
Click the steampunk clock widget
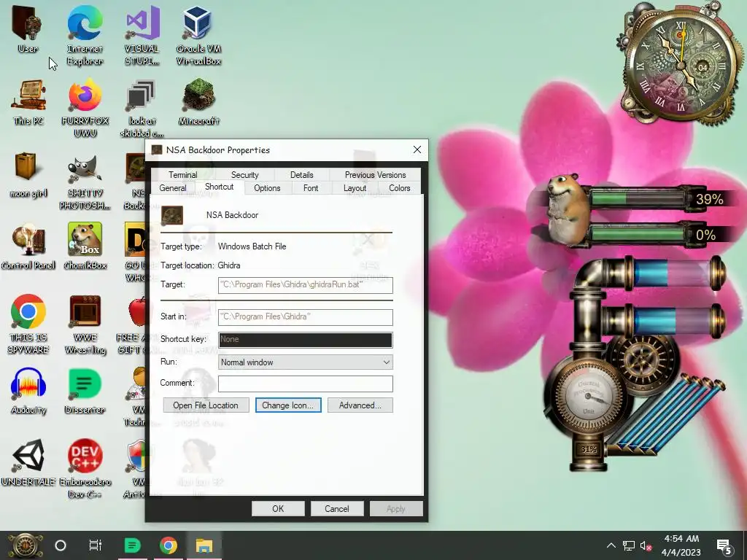[681, 64]
